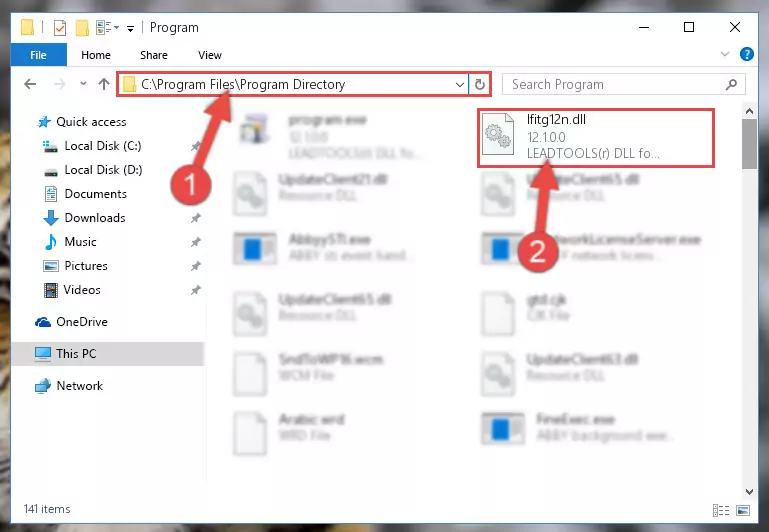Switch to the View ribbon tab
The width and height of the screenshot is (769, 532).
(210, 55)
